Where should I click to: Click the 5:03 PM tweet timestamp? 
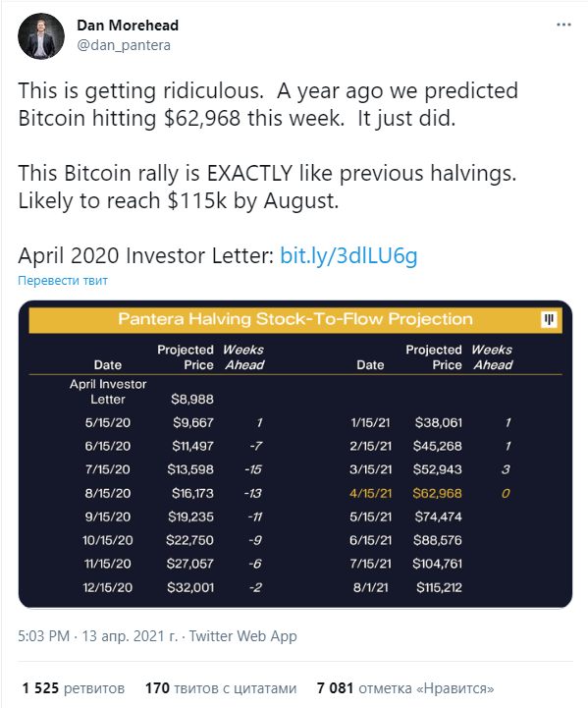[44, 635]
